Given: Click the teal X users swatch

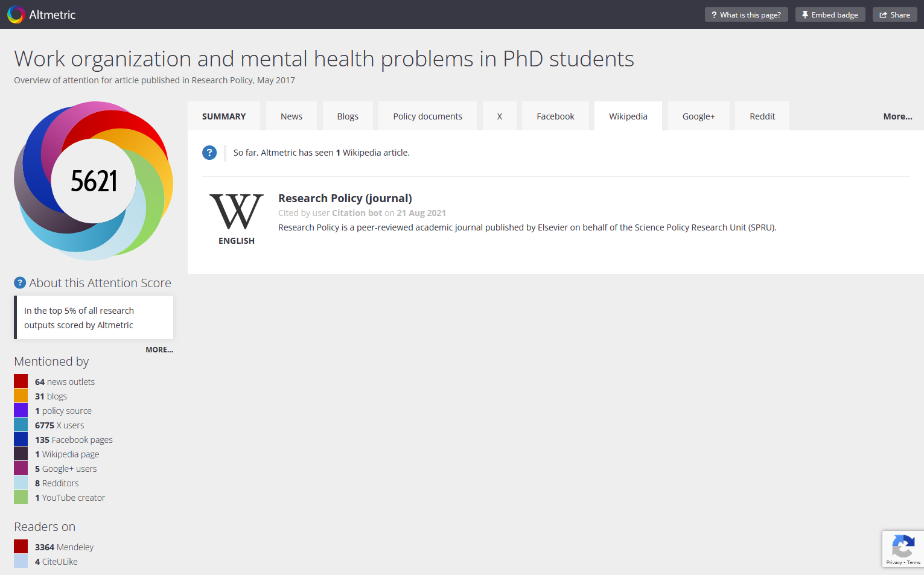Looking at the screenshot, I should (x=21, y=425).
